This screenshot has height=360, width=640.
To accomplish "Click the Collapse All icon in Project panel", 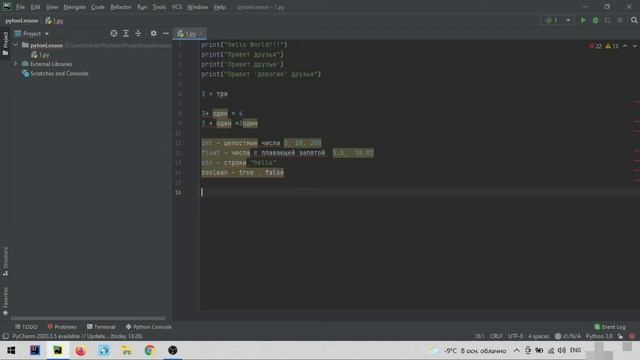I will [138, 33].
